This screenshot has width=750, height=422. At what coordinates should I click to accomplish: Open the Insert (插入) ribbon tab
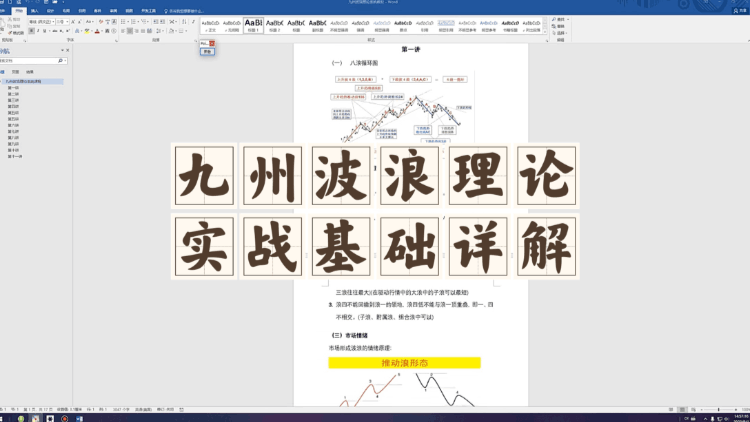pos(34,10)
